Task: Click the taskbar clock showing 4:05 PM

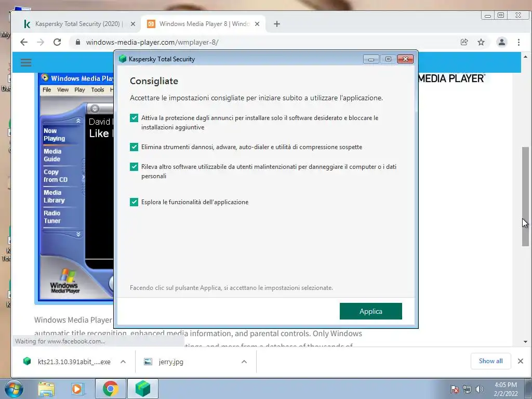Action: [x=506, y=389]
